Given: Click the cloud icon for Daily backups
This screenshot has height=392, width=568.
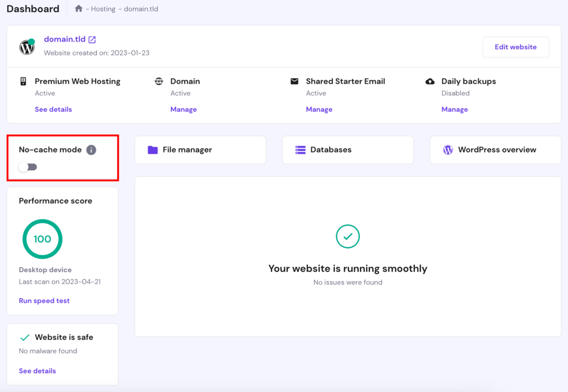Looking at the screenshot, I should [x=430, y=81].
